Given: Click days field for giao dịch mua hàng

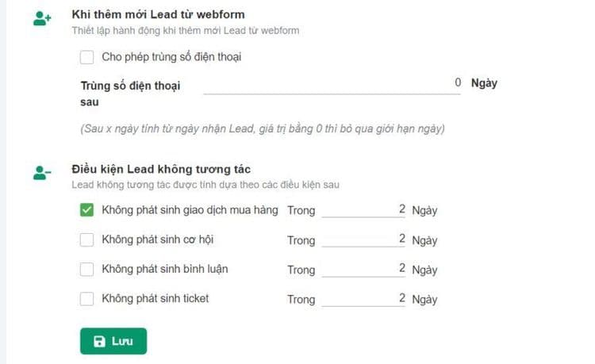Looking at the screenshot, I should (x=363, y=210).
